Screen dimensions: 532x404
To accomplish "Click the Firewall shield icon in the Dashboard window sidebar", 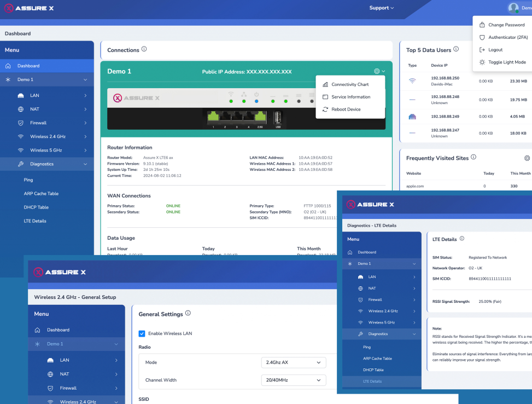I will [21, 123].
